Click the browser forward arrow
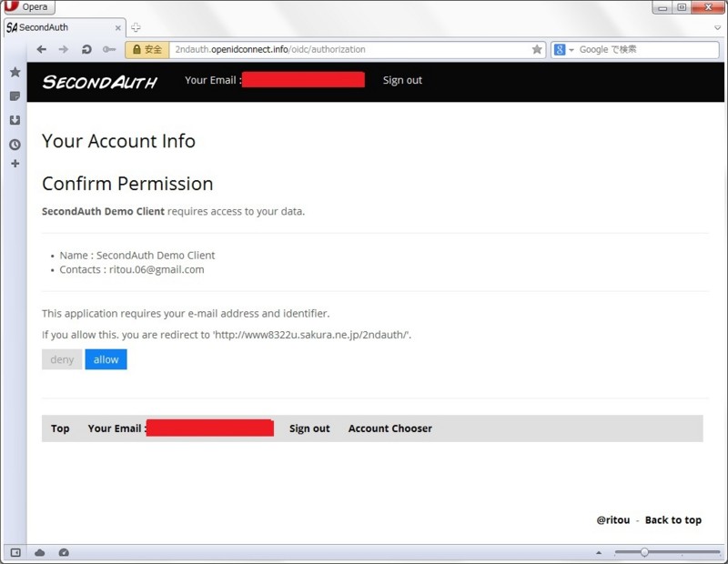 64,49
